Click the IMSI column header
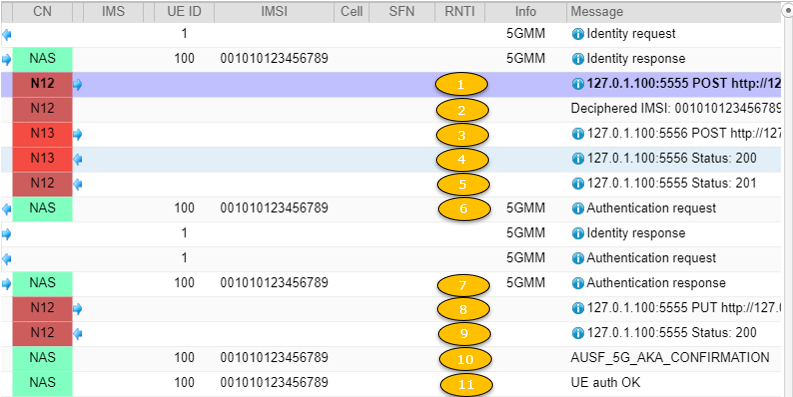 274,11
